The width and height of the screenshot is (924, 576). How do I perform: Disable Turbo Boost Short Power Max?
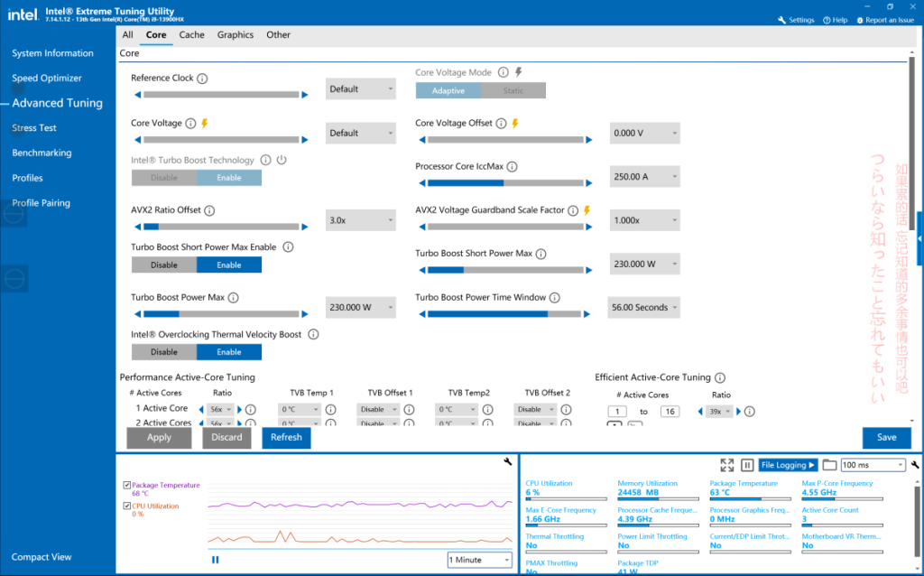coord(164,265)
